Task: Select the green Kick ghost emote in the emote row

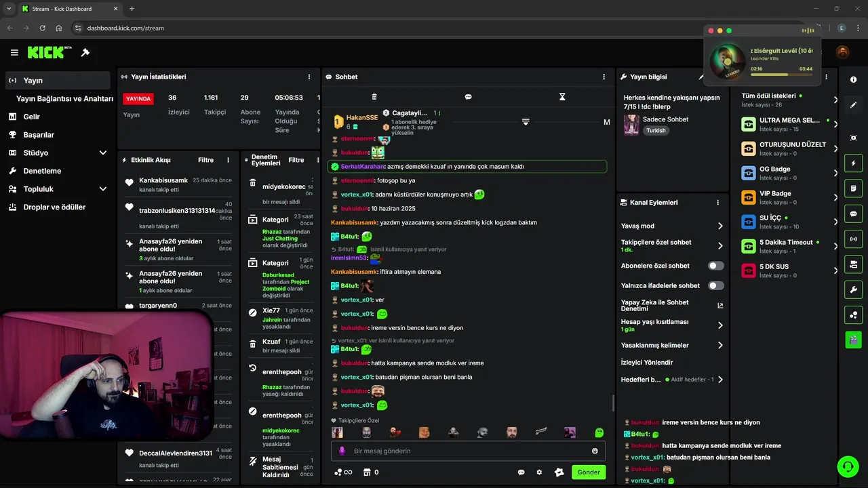Action: click(599, 432)
